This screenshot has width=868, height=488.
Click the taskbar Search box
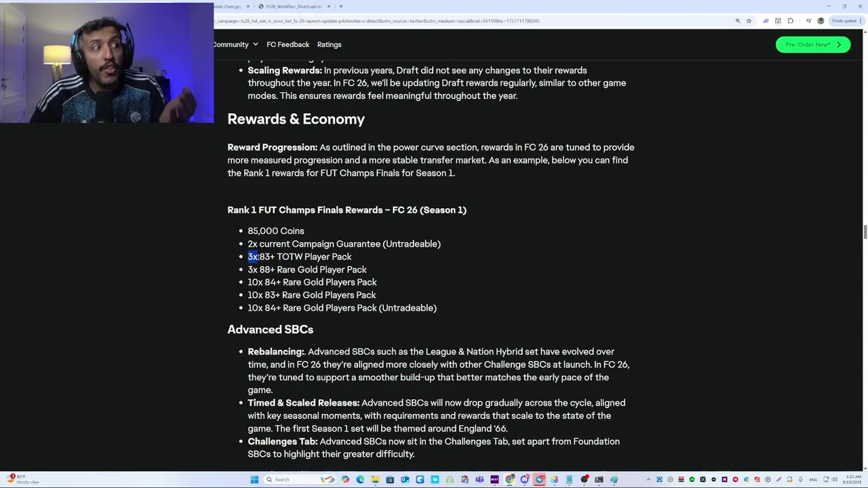tap(299, 479)
